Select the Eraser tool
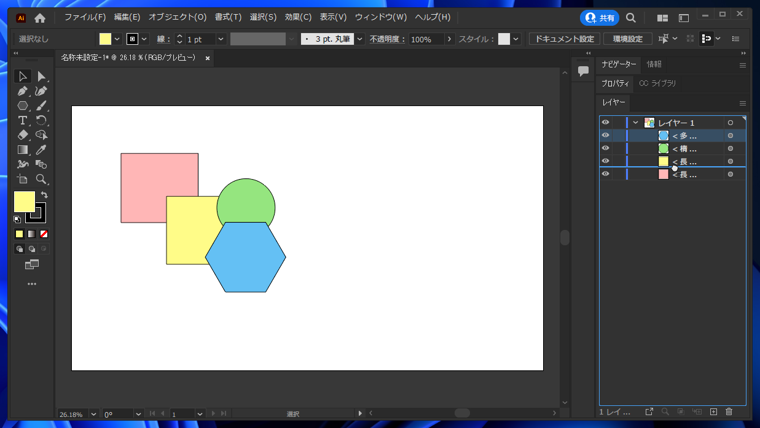Screen dimensions: 760x428 tap(22, 135)
